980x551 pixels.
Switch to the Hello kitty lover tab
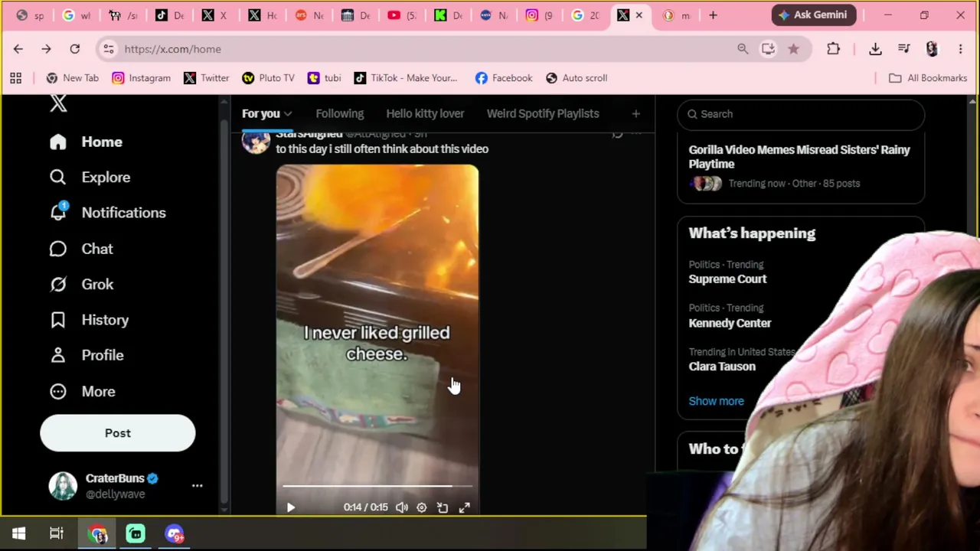click(x=425, y=113)
